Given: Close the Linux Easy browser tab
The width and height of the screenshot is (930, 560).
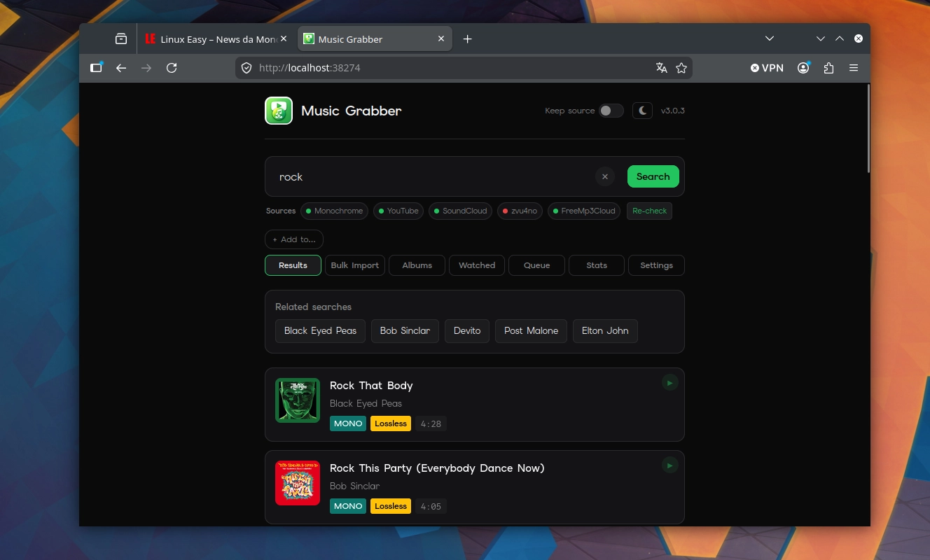Looking at the screenshot, I should click(283, 39).
